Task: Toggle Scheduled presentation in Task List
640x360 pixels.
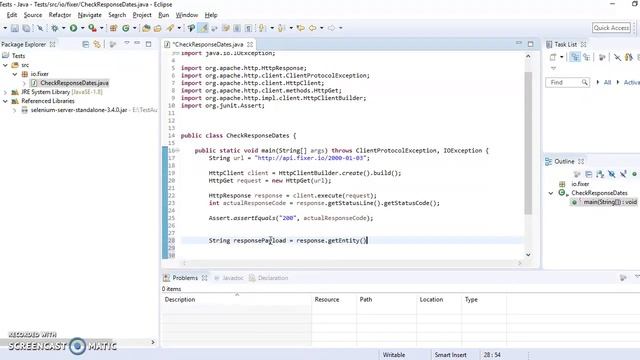Action: (x=587, y=57)
